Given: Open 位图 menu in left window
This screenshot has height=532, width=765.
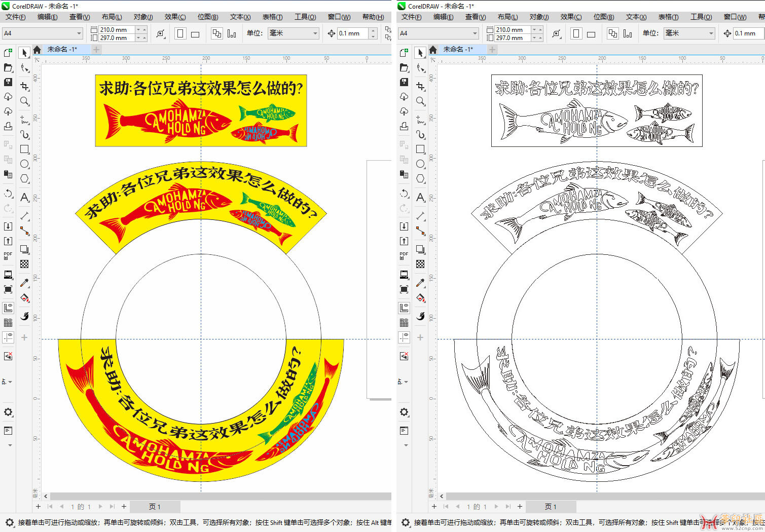Looking at the screenshot, I should point(207,17).
